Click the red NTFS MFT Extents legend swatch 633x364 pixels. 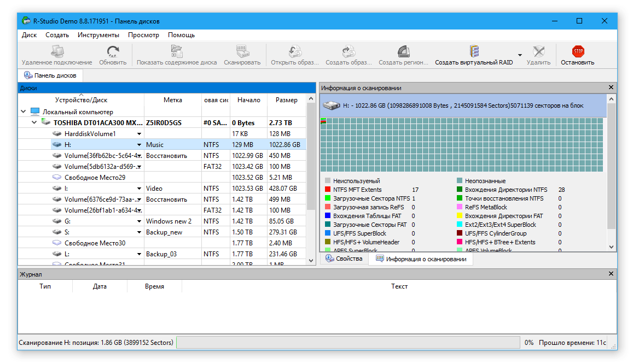[328, 190]
